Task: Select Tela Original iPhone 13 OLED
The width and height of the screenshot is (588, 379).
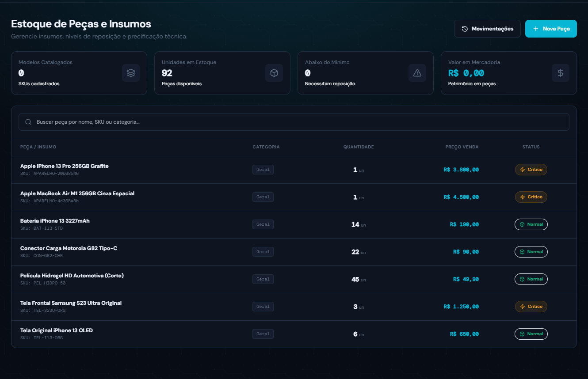Action: point(57,330)
